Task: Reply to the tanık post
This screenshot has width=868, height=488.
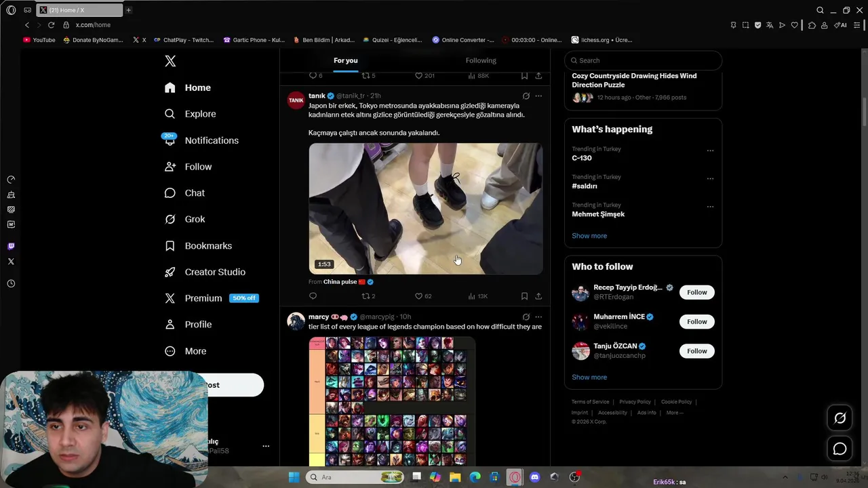Action: pos(313,296)
